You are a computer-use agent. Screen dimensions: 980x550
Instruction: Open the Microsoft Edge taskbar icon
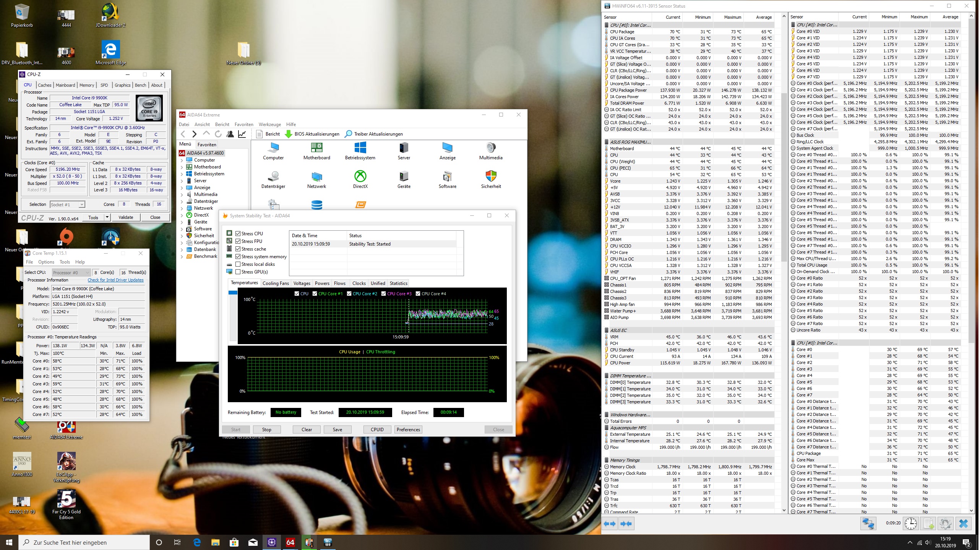coord(197,542)
